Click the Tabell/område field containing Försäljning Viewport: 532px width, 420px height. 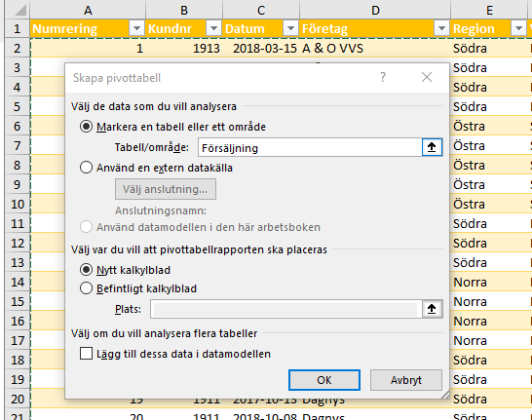click(310, 147)
